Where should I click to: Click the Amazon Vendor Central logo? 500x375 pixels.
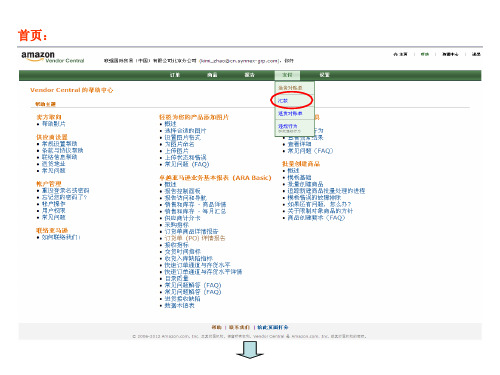pyautogui.click(x=53, y=57)
